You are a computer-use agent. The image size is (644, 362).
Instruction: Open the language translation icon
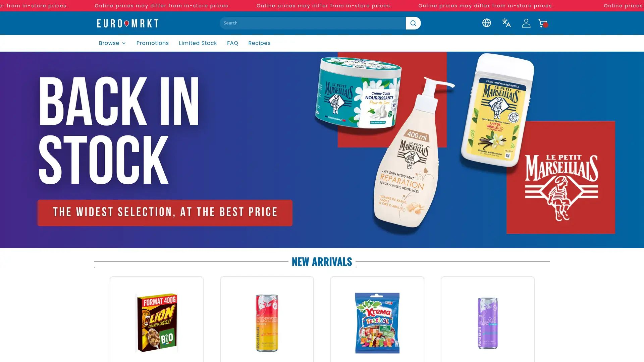tap(506, 23)
